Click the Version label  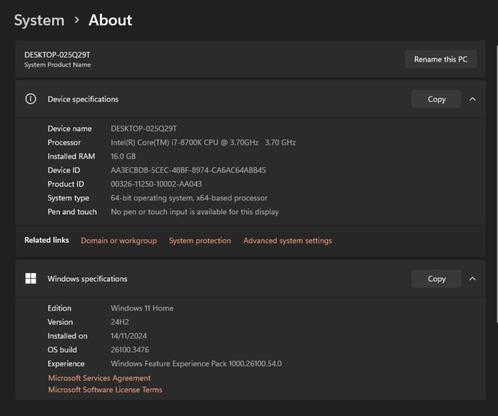(x=60, y=322)
